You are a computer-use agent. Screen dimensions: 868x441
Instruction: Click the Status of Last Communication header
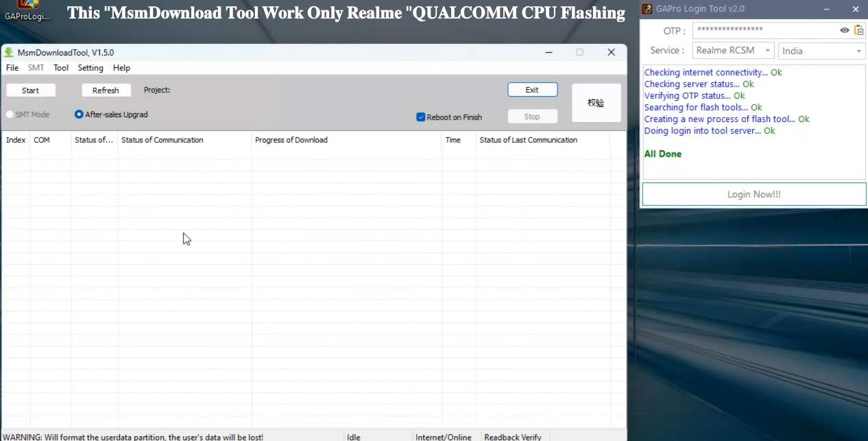pyautogui.click(x=542, y=140)
